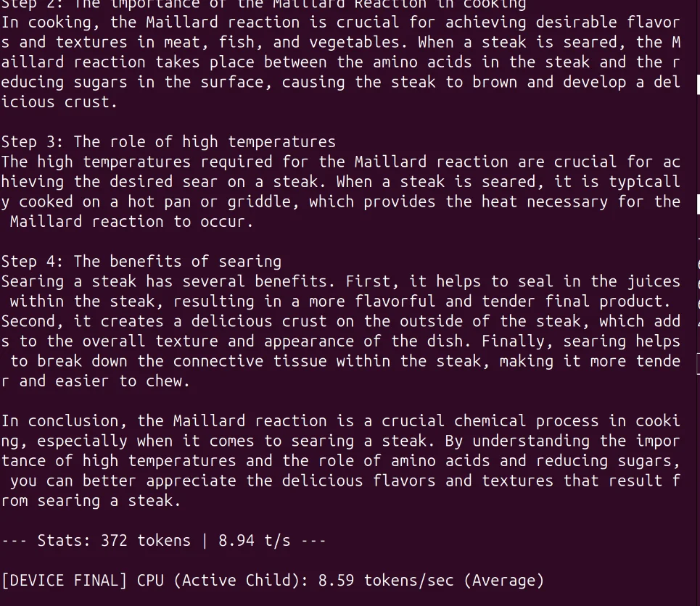Click the 'rom searing a steak.' line

[x=91, y=500]
